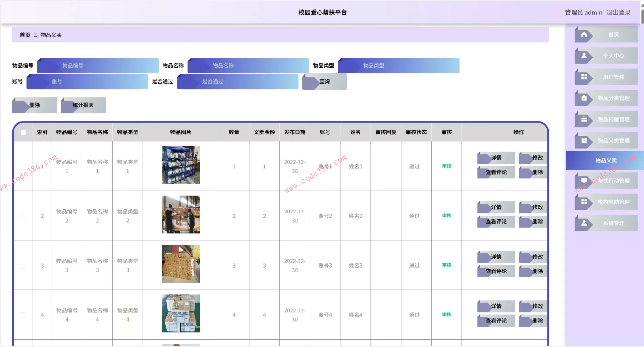The width and height of the screenshot is (644, 347).
Task: Click 查看评论 for row 3
Action: (x=496, y=271)
